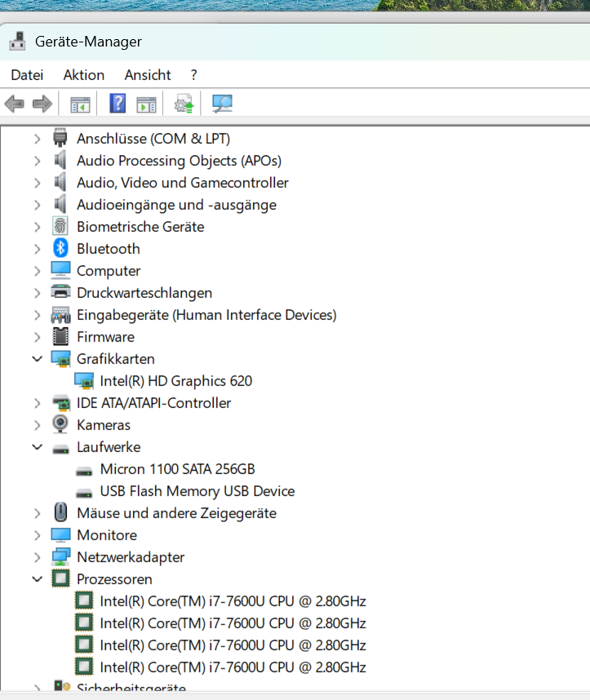Select Eingabegeräte (Human Interface Devices) label

pyautogui.click(x=206, y=315)
